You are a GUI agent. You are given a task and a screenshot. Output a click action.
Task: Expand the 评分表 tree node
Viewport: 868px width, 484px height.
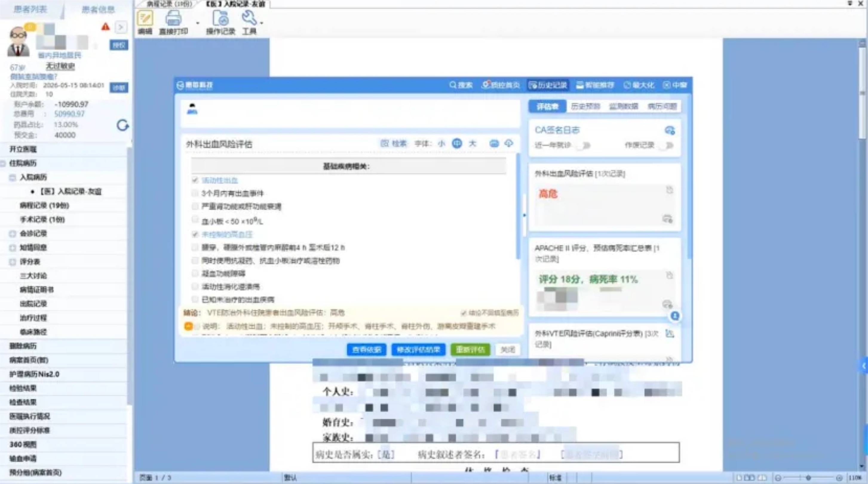tap(13, 262)
